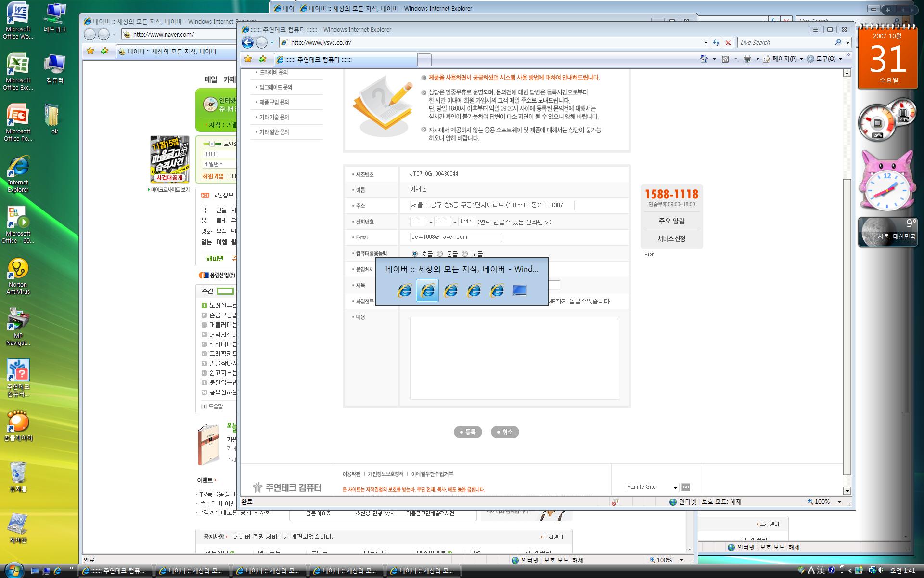Open the 휴지통 recycle bin icon
This screenshot has width=924, height=578.
18,477
